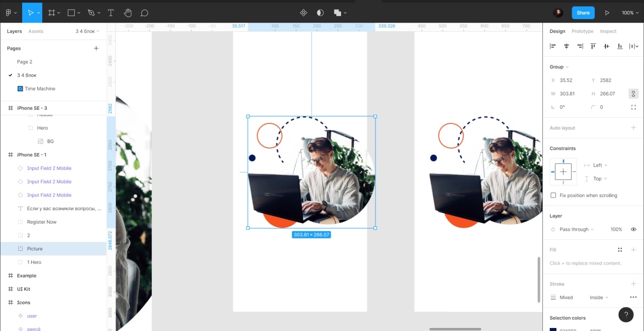Viewport: 644px width, 331px height.
Task: Open Pen tools dropdown arrow
Action: [99, 13]
